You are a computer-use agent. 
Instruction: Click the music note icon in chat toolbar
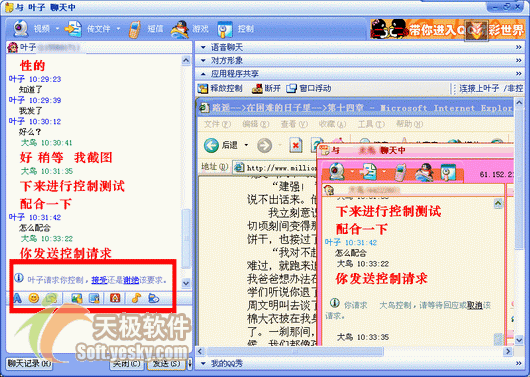(x=136, y=298)
